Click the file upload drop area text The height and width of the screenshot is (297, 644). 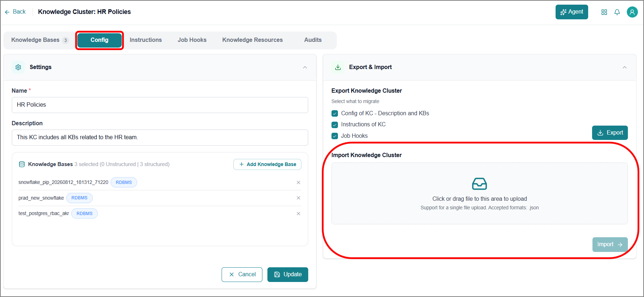coord(479,199)
